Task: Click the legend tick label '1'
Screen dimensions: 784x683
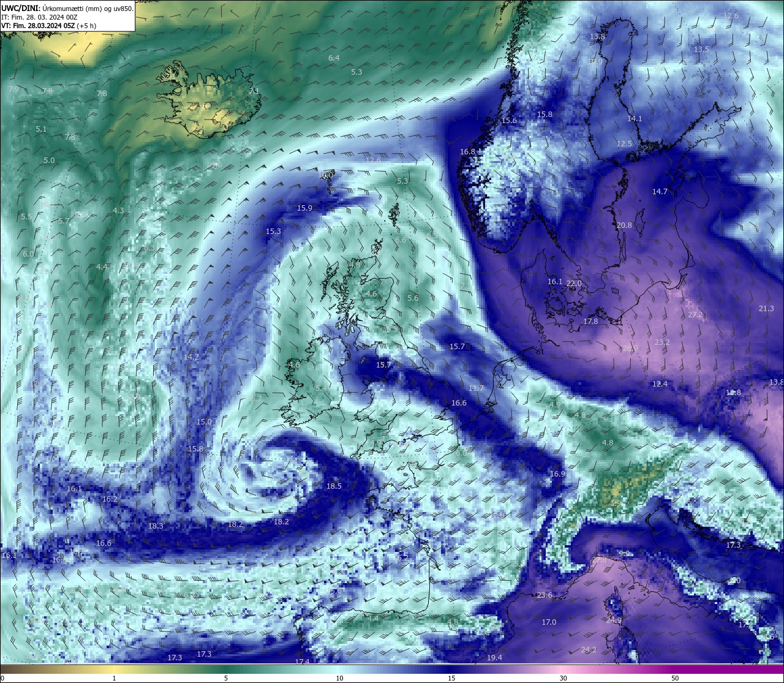Action: coord(115,678)
